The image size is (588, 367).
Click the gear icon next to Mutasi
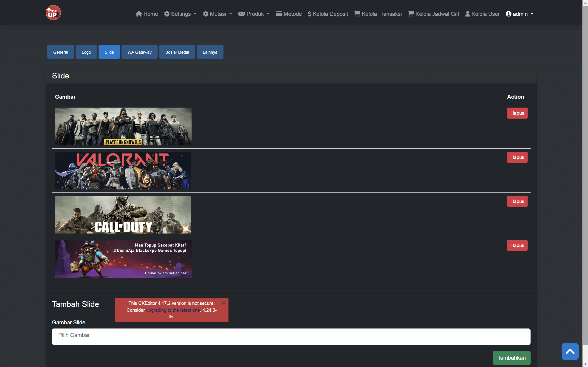click(205, 14)
